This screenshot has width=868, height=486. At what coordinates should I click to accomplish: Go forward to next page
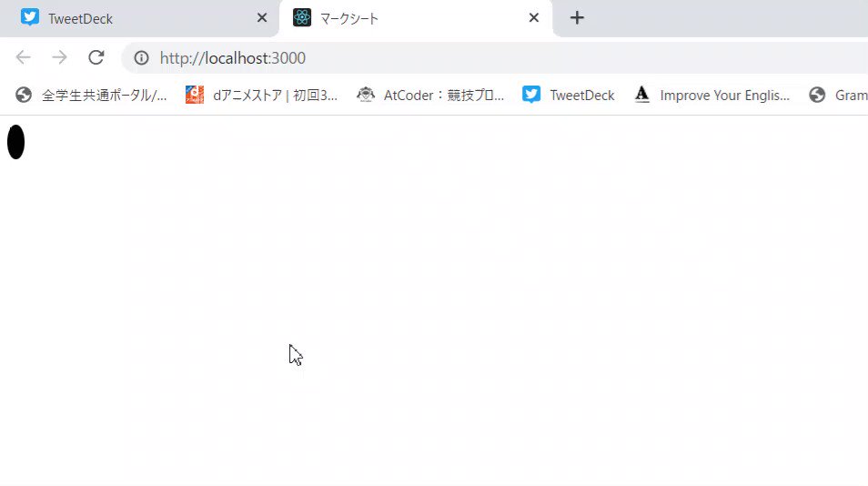click(59, 57)
